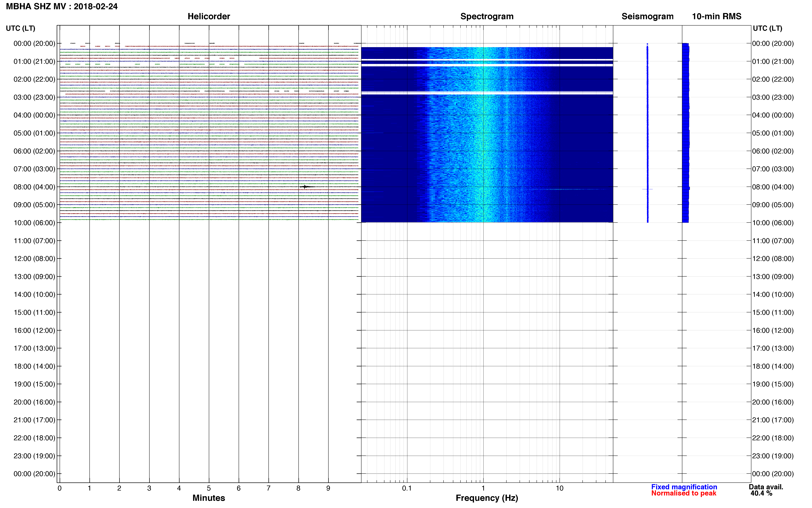
Task: Click the left '03:00 (23:00)' time label
Action: point(34,97)
